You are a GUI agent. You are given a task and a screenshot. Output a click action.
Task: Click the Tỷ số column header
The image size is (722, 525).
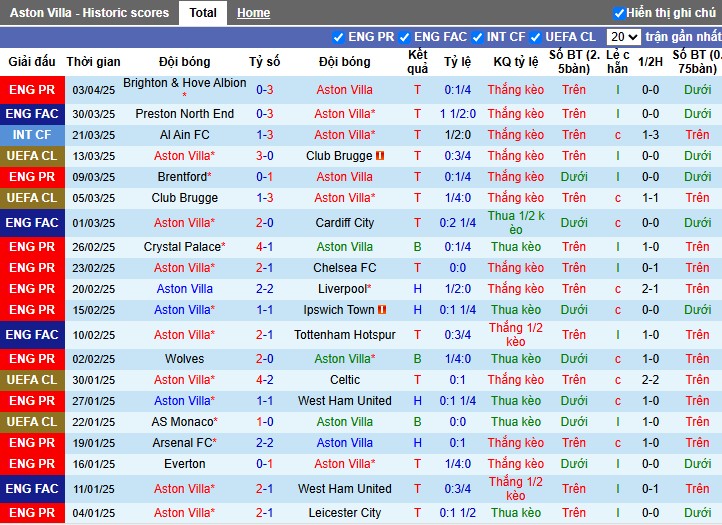264,62
